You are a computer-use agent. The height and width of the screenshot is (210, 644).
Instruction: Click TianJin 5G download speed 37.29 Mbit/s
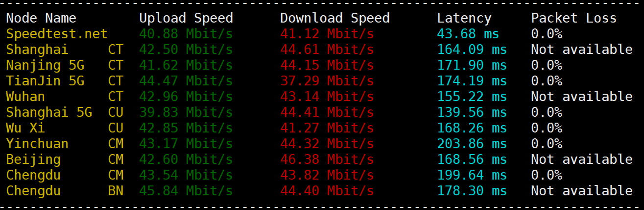point(327,81)
